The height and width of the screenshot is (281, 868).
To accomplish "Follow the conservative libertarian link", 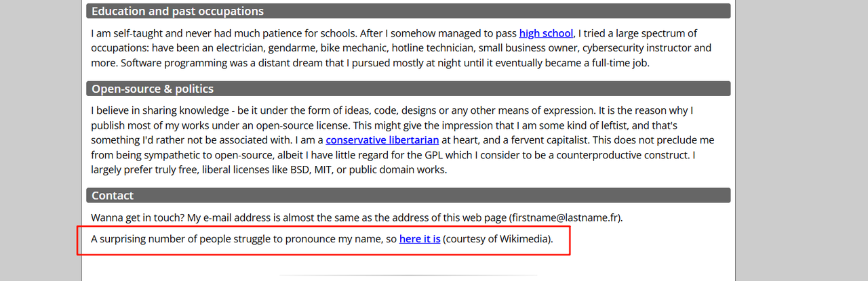I will [x=382, y=140].
